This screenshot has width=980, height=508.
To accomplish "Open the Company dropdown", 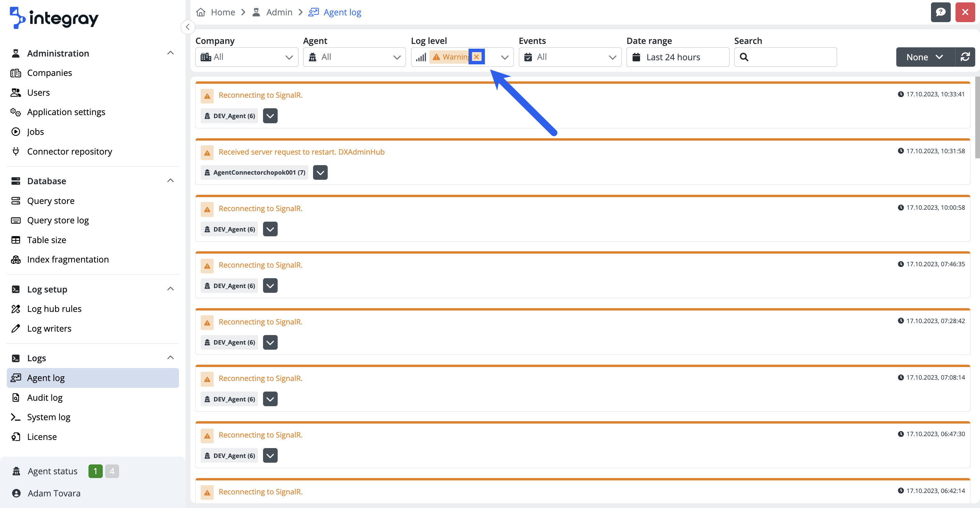I will 246,57.
